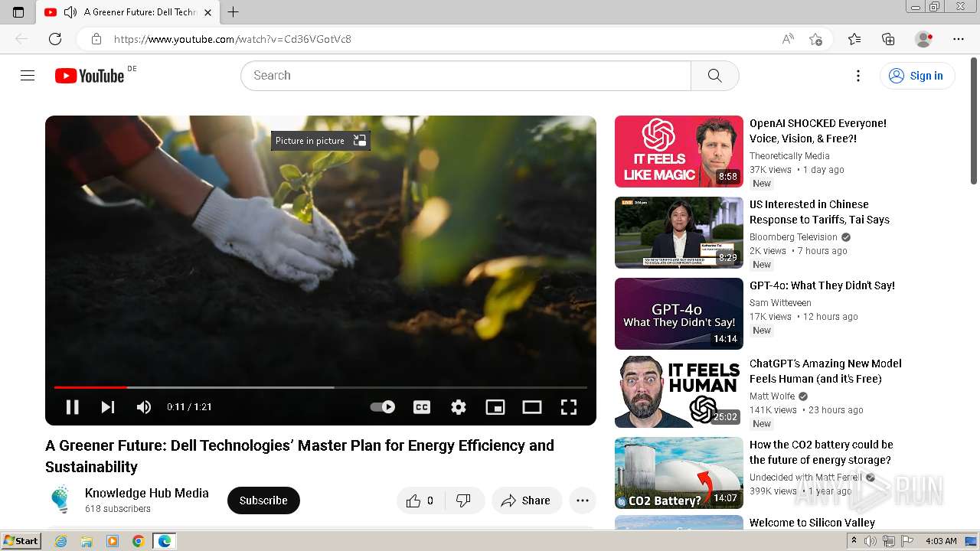Click the Sign in button
Image resolution: width=980 pixels, height=551 pixels.
click(x=917, y=76)
